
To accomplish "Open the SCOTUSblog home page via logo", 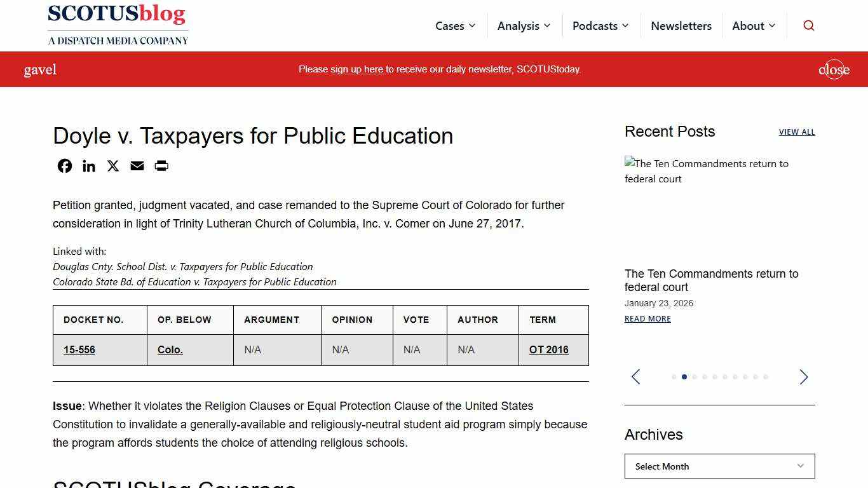I will pyautogui.click(x=118, y=24).
